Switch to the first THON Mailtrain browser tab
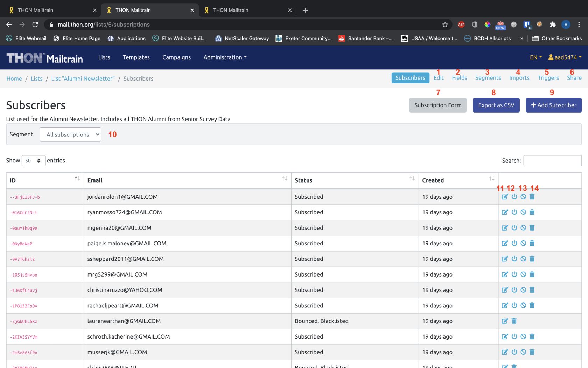The image size is (588, 368). [52, 10]
